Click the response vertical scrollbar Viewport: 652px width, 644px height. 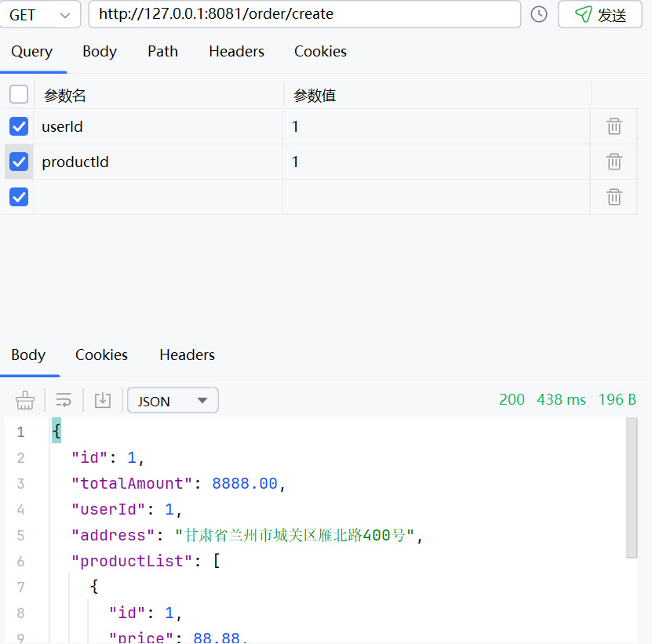point(632,486)
